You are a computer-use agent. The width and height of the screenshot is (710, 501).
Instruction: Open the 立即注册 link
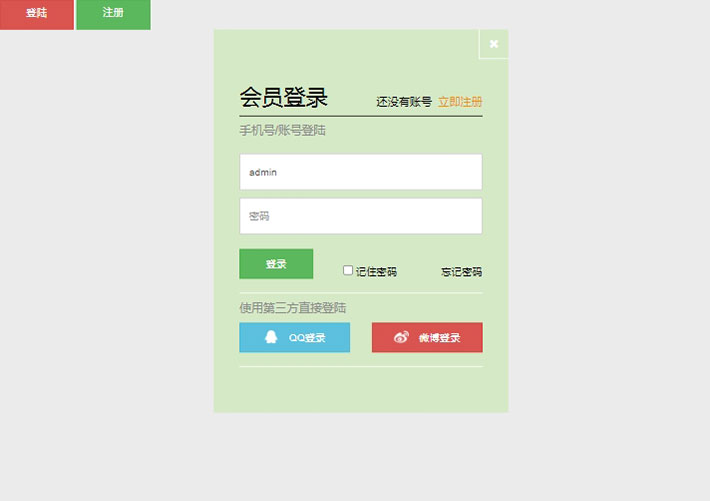pos(460,102)
